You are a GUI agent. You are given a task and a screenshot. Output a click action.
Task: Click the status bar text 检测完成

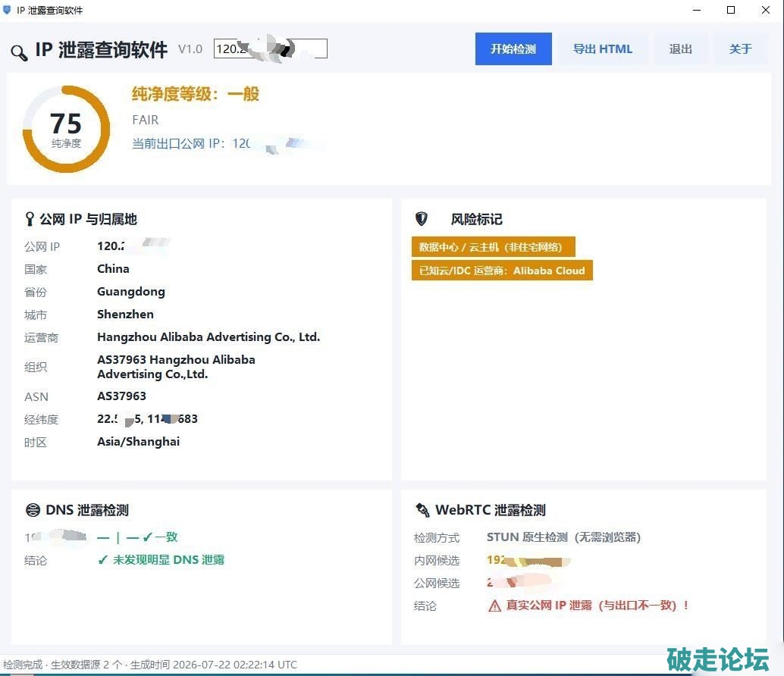pos(23,665)
